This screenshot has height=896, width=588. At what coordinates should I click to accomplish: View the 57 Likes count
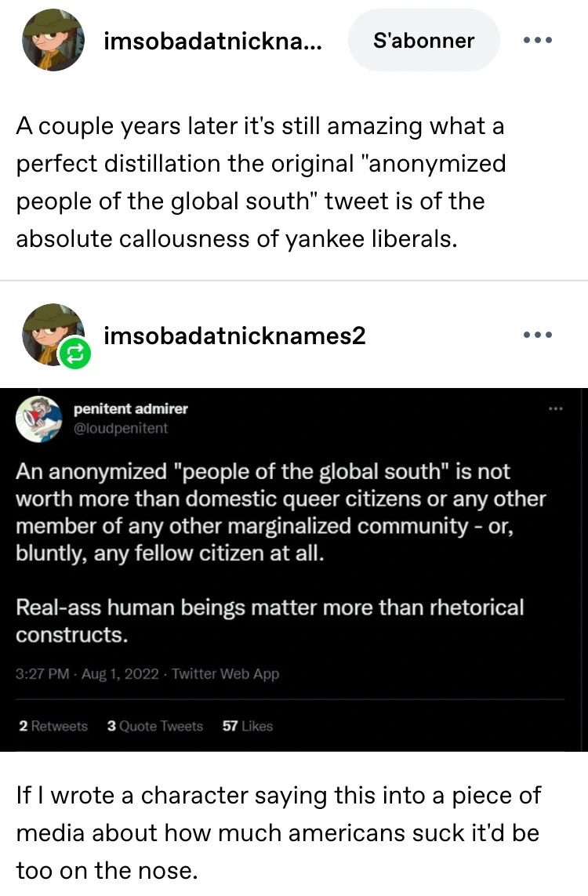pos(247,726)
